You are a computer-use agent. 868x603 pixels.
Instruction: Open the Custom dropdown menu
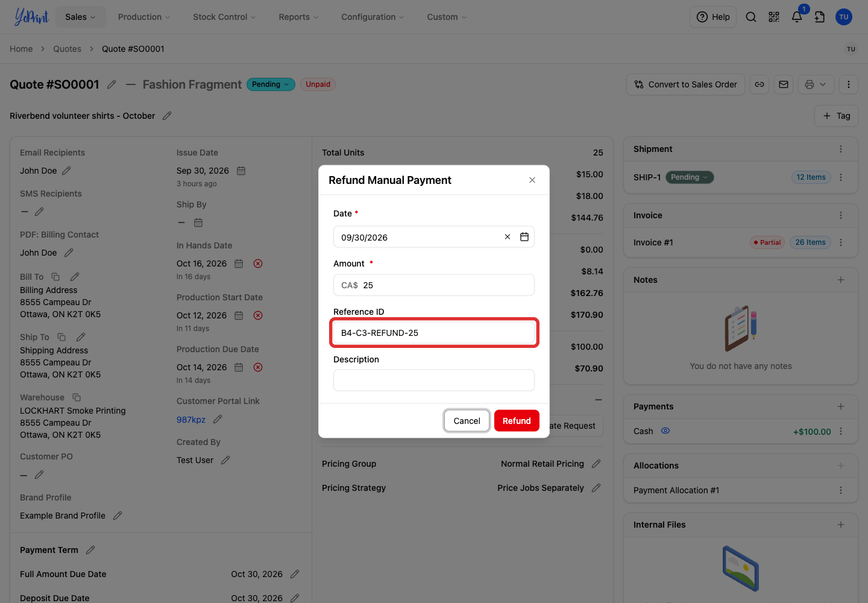[x=447, y=17]
